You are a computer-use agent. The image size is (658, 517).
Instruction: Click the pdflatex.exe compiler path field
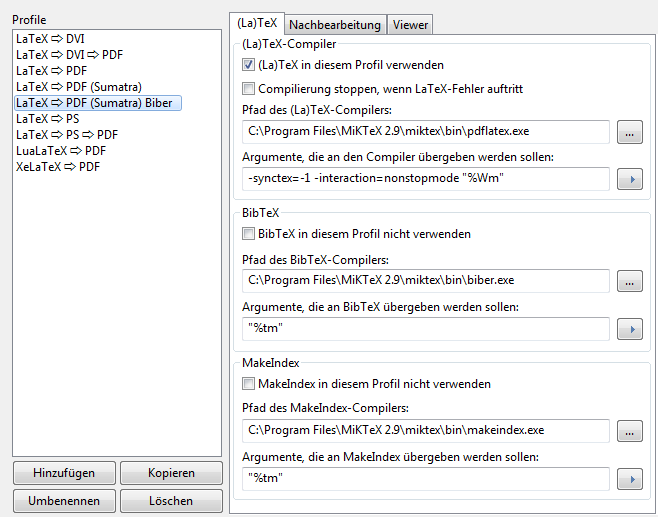[x=426, y=132]
